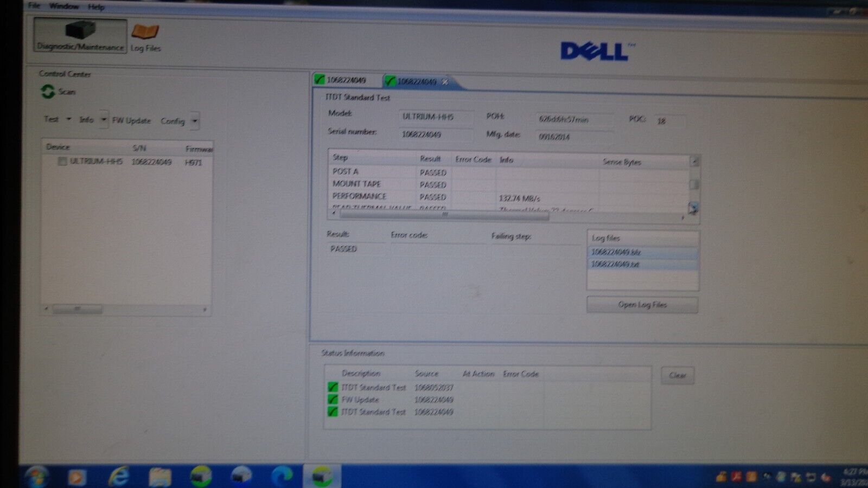Launch Internet Explorer from taskbar

[x=118, y=477]
